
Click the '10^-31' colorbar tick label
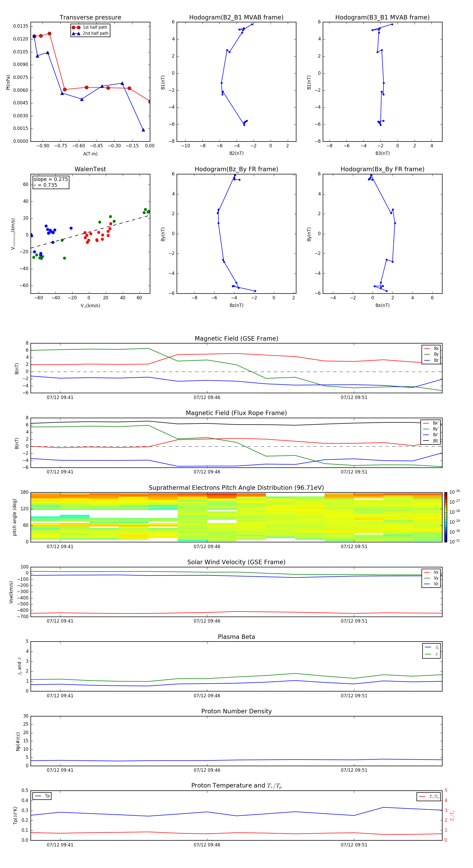(454, 542)
